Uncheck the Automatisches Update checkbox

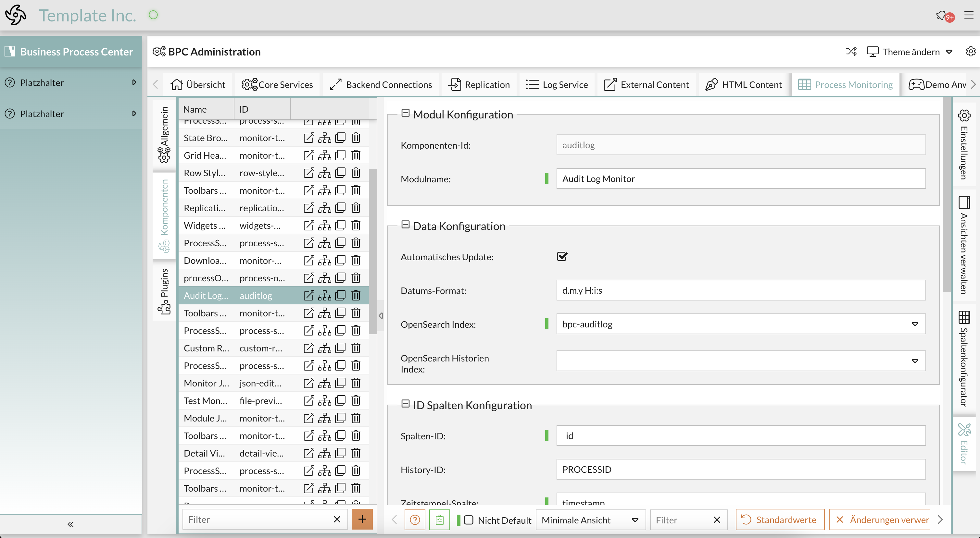pyautogui.click(x=562, y=257)
